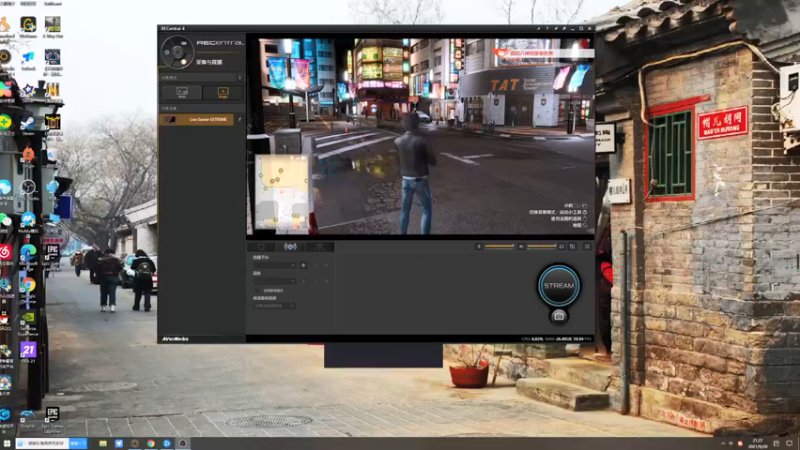
Task: Select Multi capture mode
Action: click(x=182, y=92)
